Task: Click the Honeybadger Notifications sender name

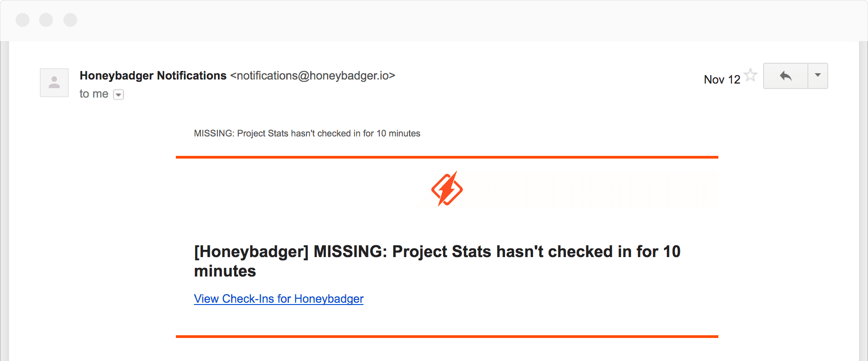Action: [153, 75]
